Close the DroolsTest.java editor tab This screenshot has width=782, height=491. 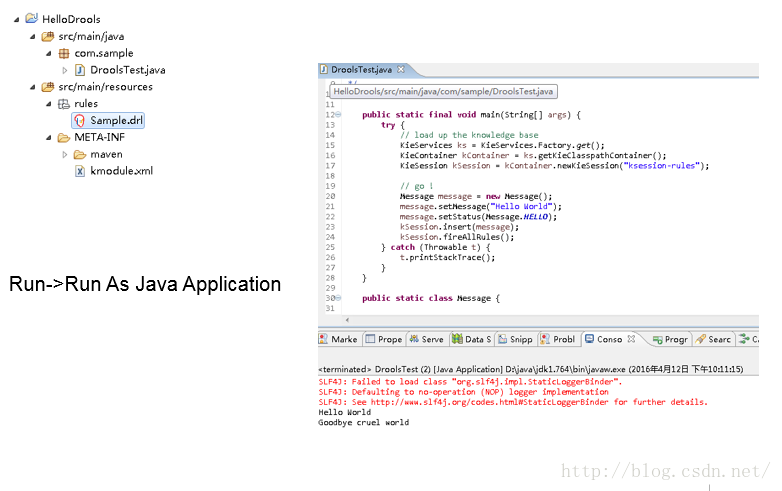click(x=400, y=69)
